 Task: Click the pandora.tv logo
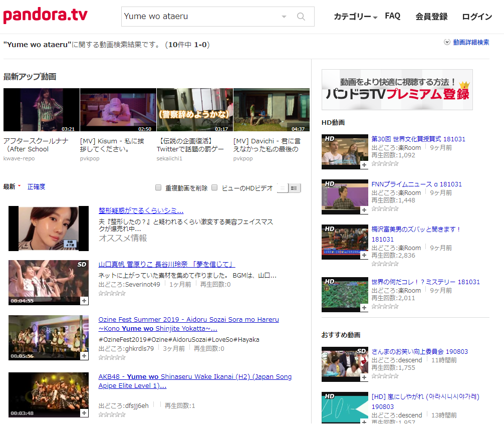(45, 16)
